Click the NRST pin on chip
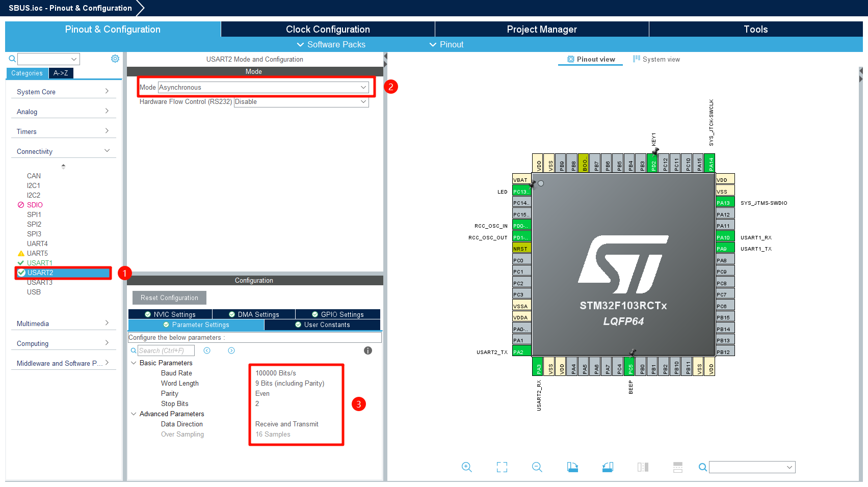This screenshot has width=868, height=487. 521,249
